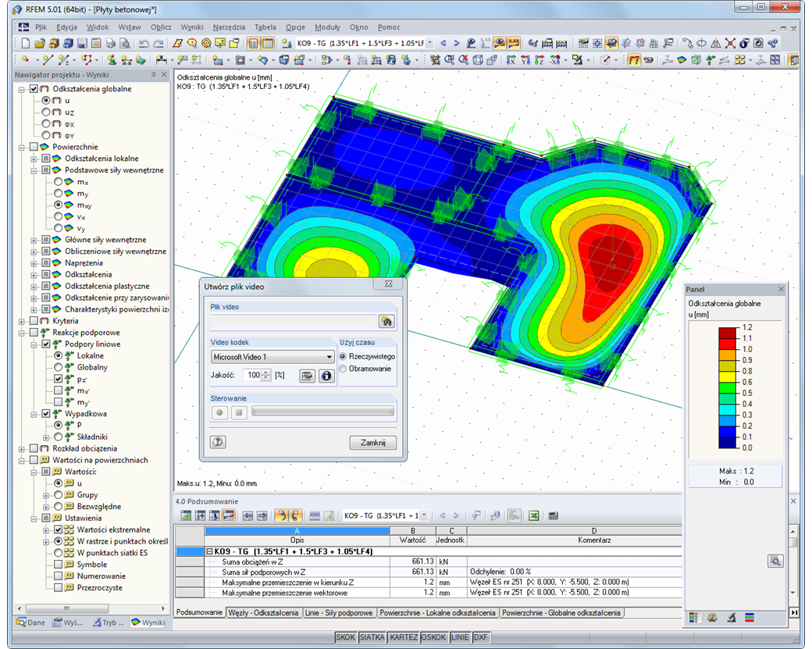Enable the Symbole checkbox

tap(58, 565)
